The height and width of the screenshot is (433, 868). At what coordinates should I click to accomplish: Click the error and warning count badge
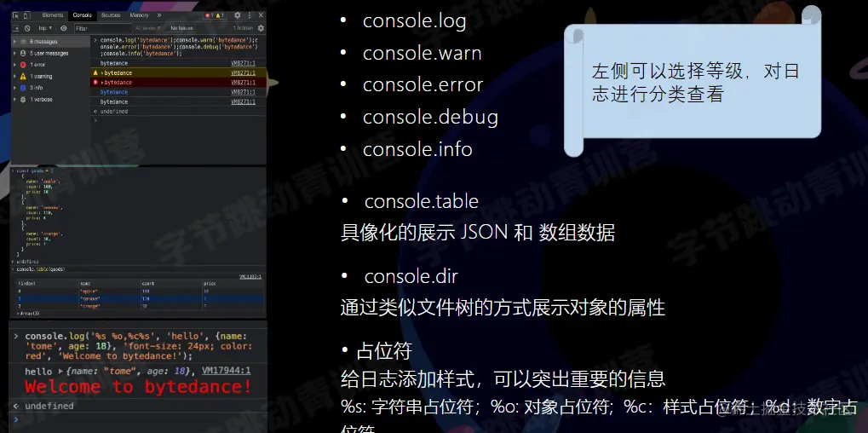point(215,15)
